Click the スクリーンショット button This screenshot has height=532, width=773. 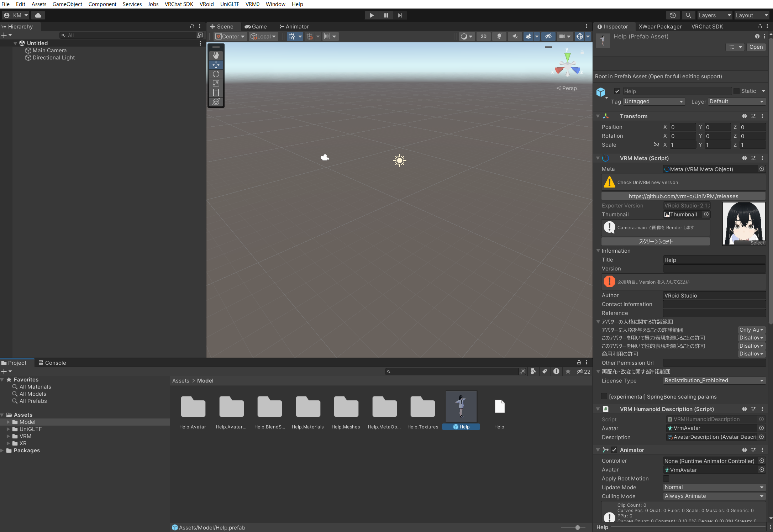tap(656, 241)
